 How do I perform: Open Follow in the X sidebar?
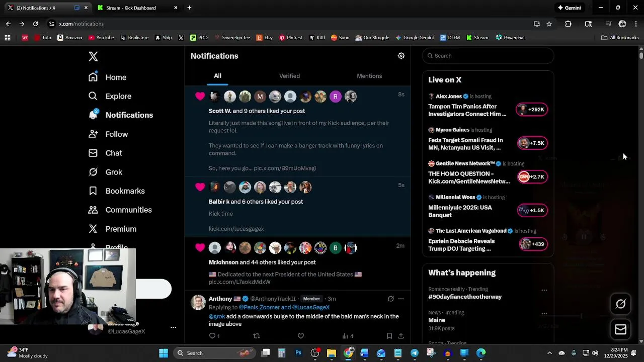pyautogui.click(x=108, y=134)
